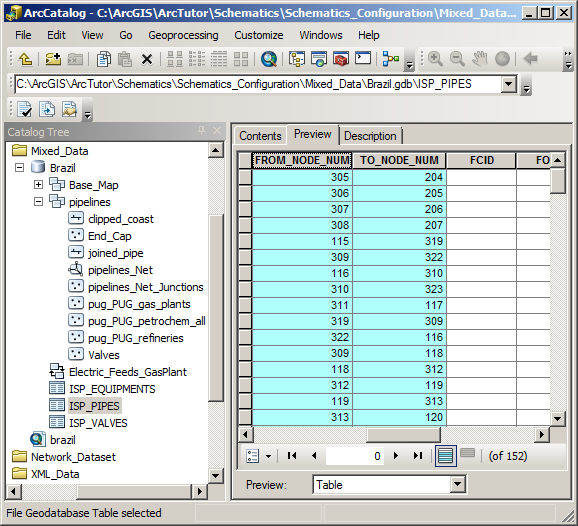Screen dimensions: 578x526
Task: Open the Geoprocessing menu
Action: (183, 35)
